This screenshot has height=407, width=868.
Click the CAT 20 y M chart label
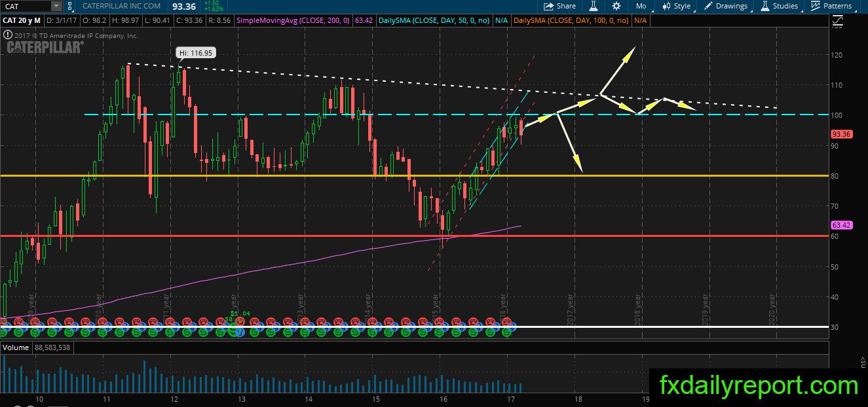(x=22, y=21)
